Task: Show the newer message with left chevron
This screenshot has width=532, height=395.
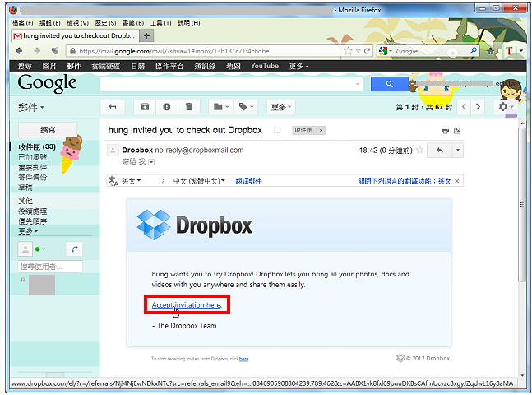Action: (464, 107)
